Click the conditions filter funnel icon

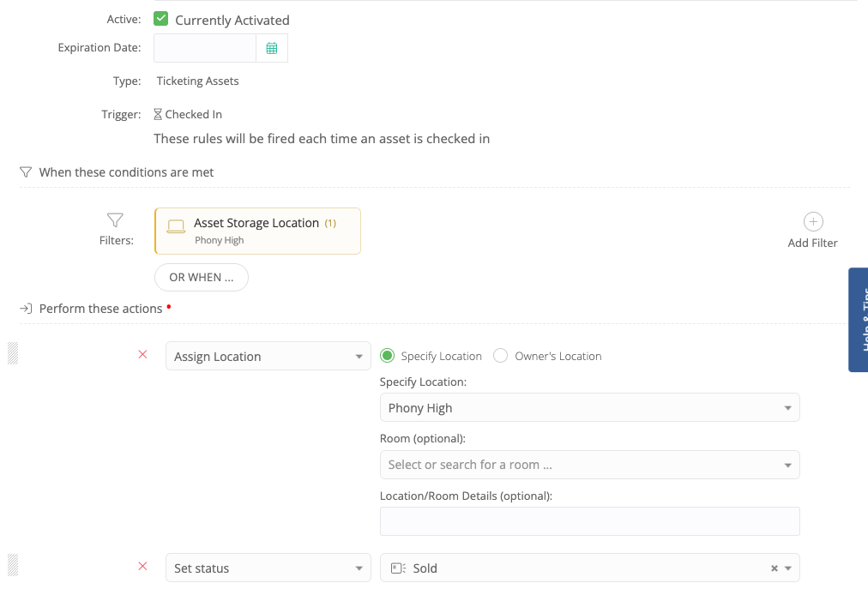coord(26,172)
